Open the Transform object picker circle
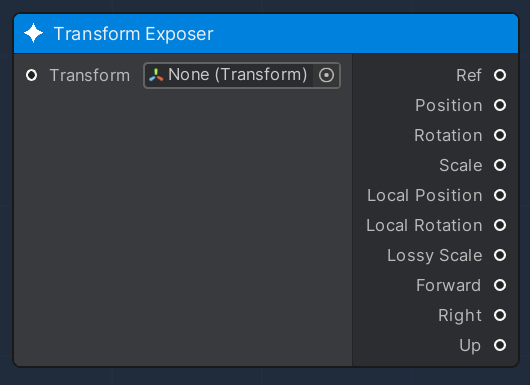 326,75
